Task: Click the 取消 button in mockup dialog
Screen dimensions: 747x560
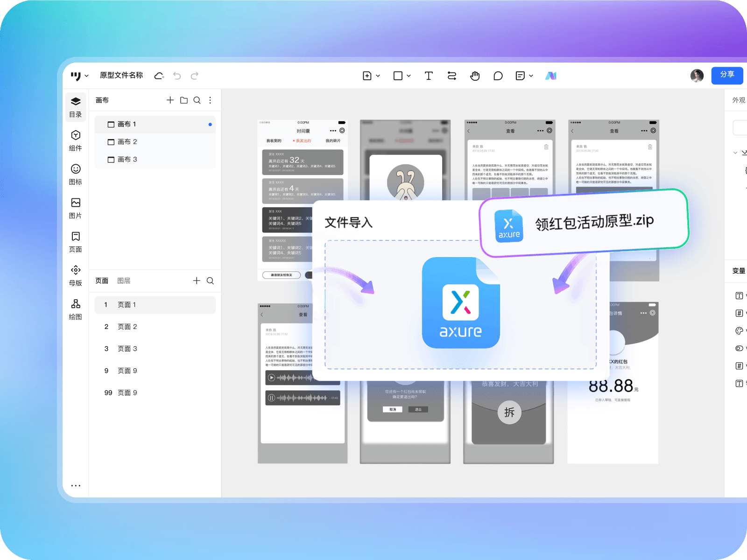Action: (393, 410)
